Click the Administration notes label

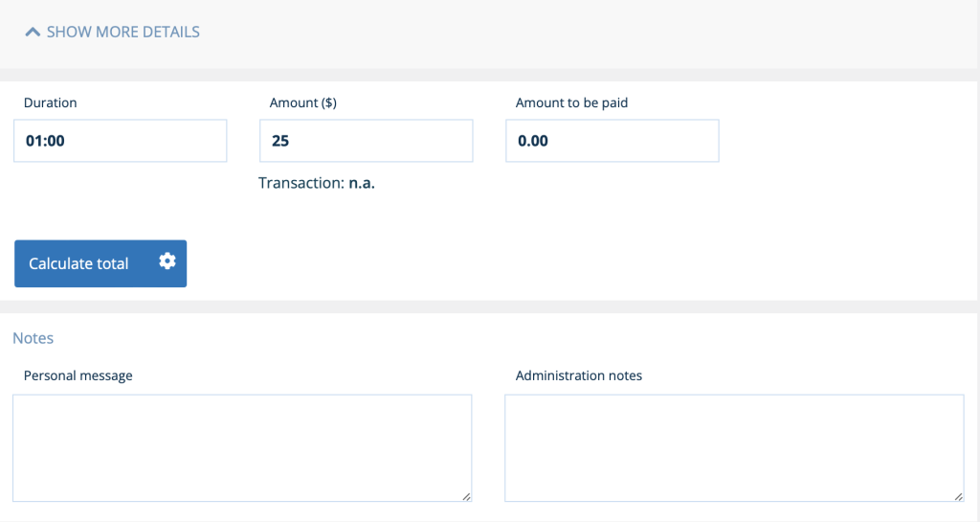pos(579,375)
